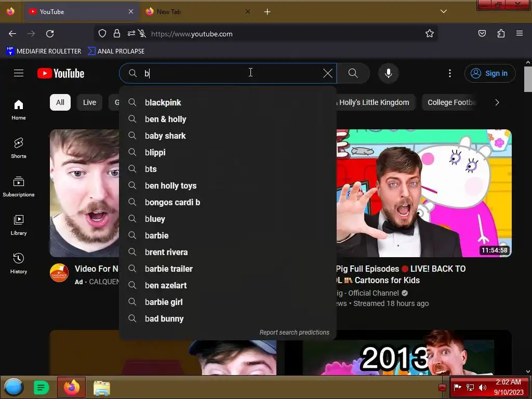
Task: Bookmark this page with star icon
Action: coord(430,34)
